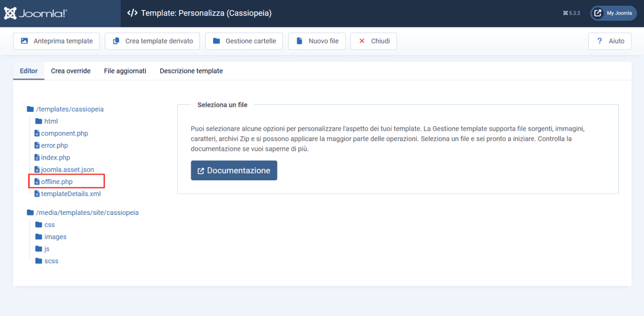Click the folder icon next to images

pos(38,237)
